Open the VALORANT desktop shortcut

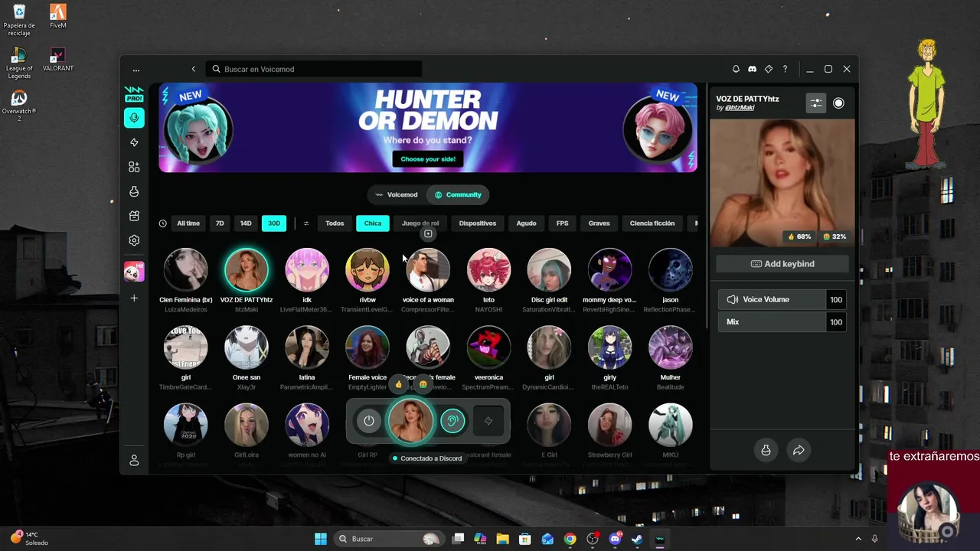pos(57,60)
